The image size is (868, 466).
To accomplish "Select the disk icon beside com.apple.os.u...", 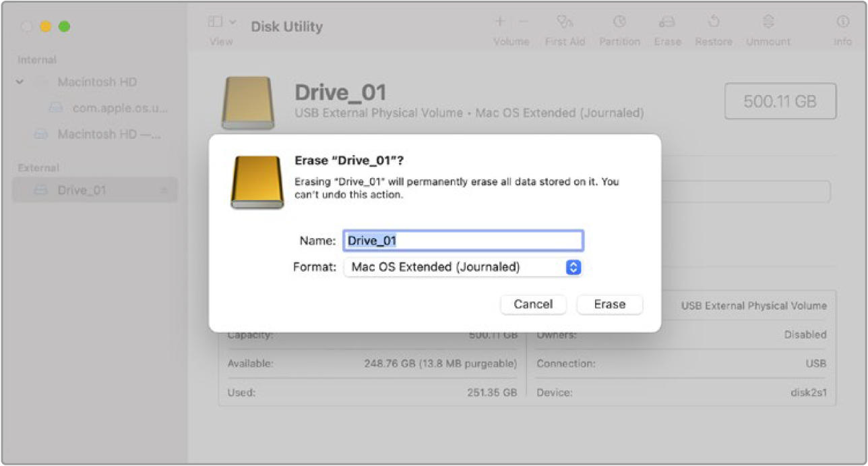I will [x=56, y=108].
